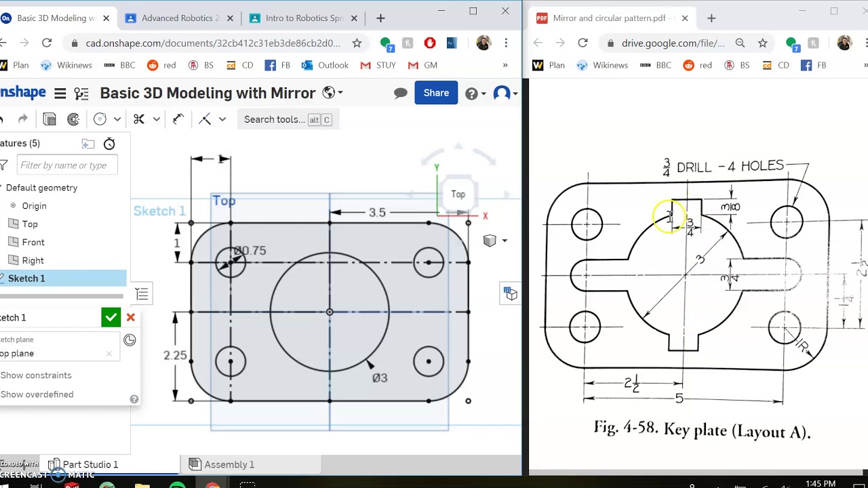Switch to the Advanced Robotics browser tab
Screen dimensions: 868x488
point(179,18)
